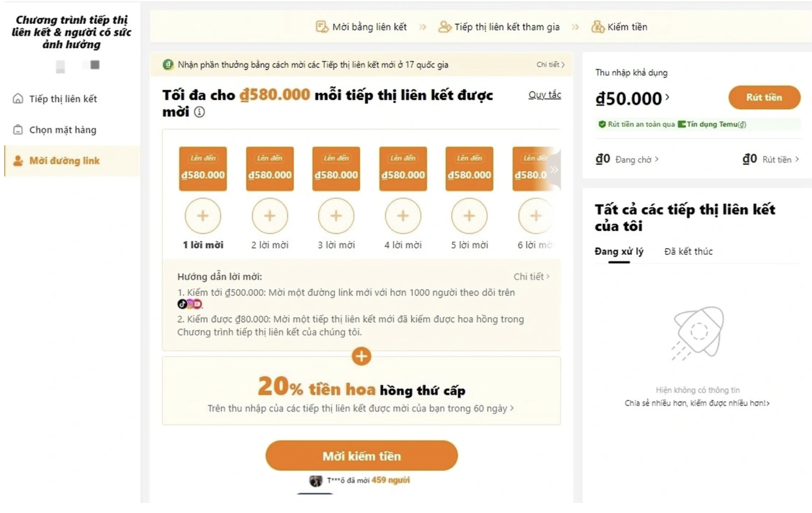This screenshot has height=513, width=812.
Task: Click the orange plus icon above 20% commission
Action: [361, 356]
